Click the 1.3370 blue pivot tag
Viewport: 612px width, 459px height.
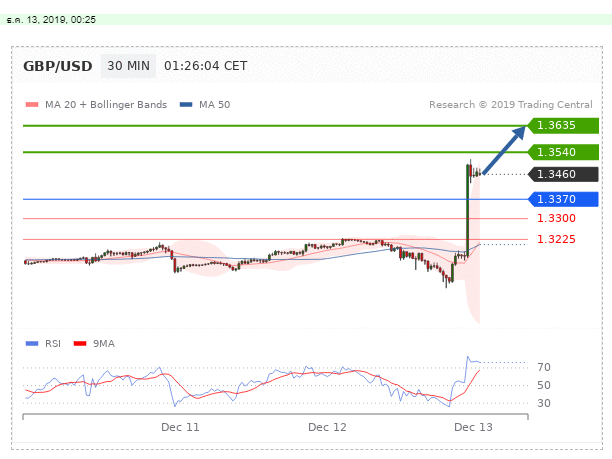(x=562, y=199)
